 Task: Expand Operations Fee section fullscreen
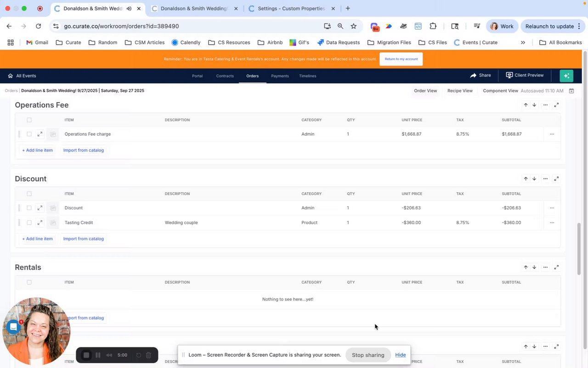pos(556,105)
